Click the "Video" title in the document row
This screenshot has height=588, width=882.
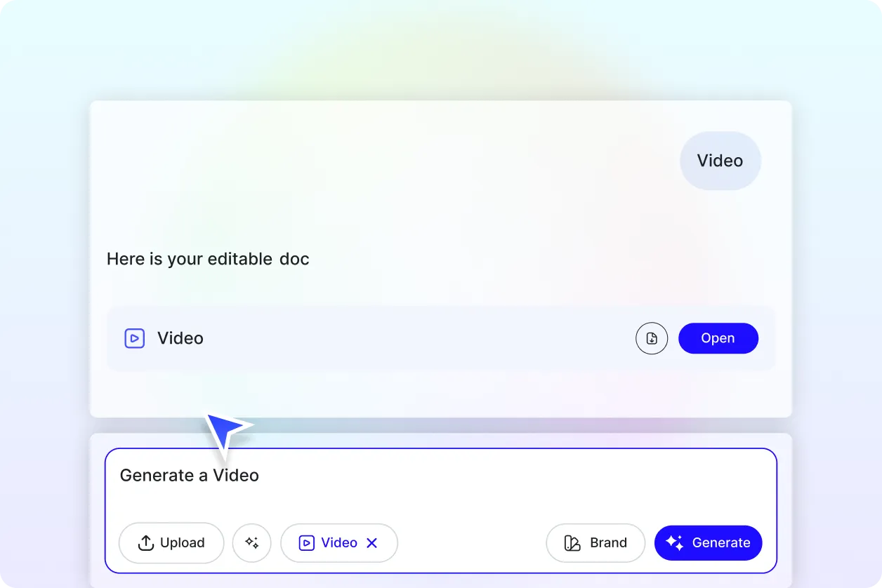180,338
